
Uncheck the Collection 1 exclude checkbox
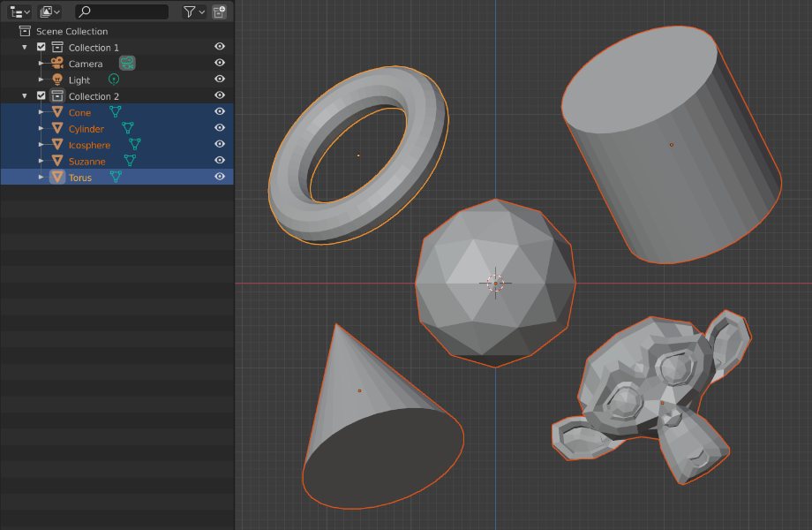[41, 47]
